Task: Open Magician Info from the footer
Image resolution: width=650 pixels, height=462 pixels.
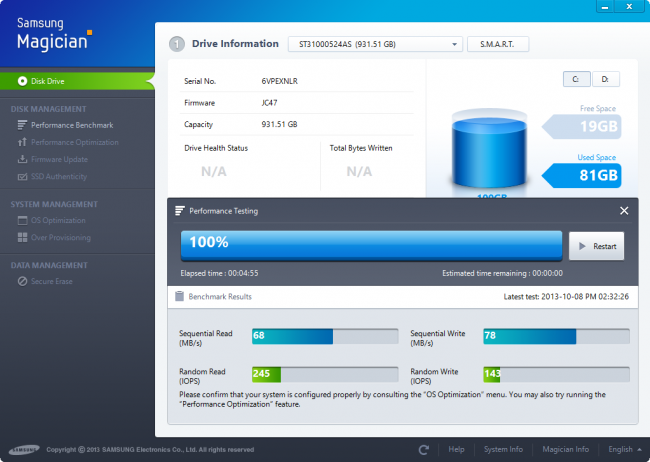Action: 565,450
